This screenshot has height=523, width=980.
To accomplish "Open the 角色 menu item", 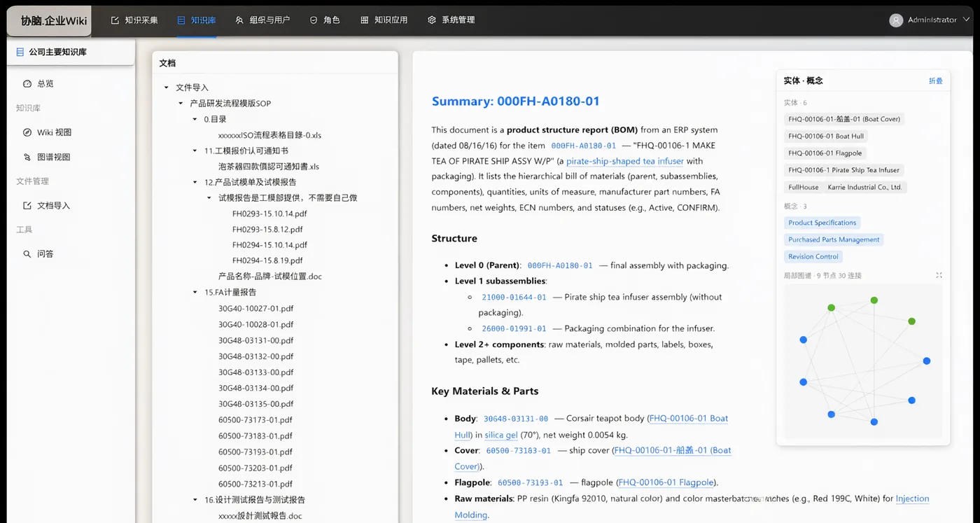I will pos(325,20).
